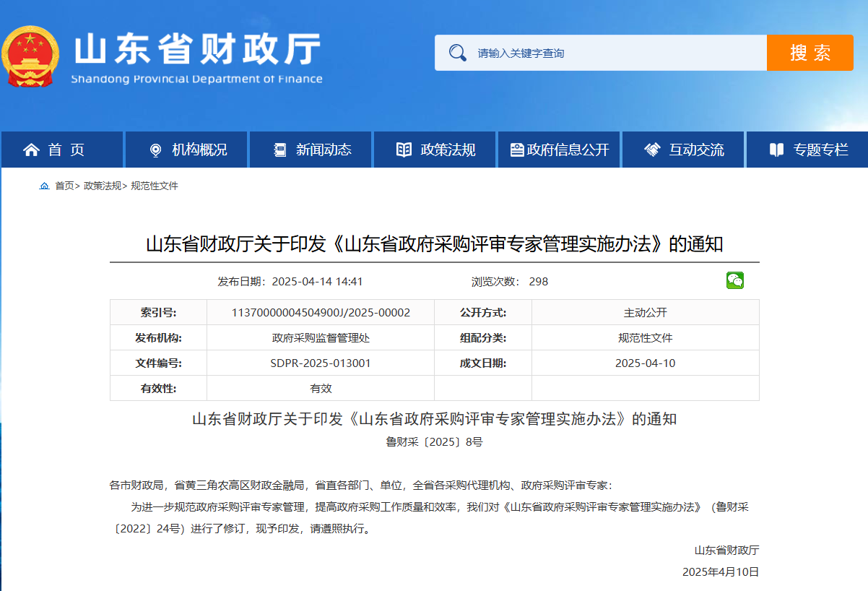Screen dimensions: 868x591
Task: Click the handshake icon for 互动交流
Action: (x=652, y=150)
